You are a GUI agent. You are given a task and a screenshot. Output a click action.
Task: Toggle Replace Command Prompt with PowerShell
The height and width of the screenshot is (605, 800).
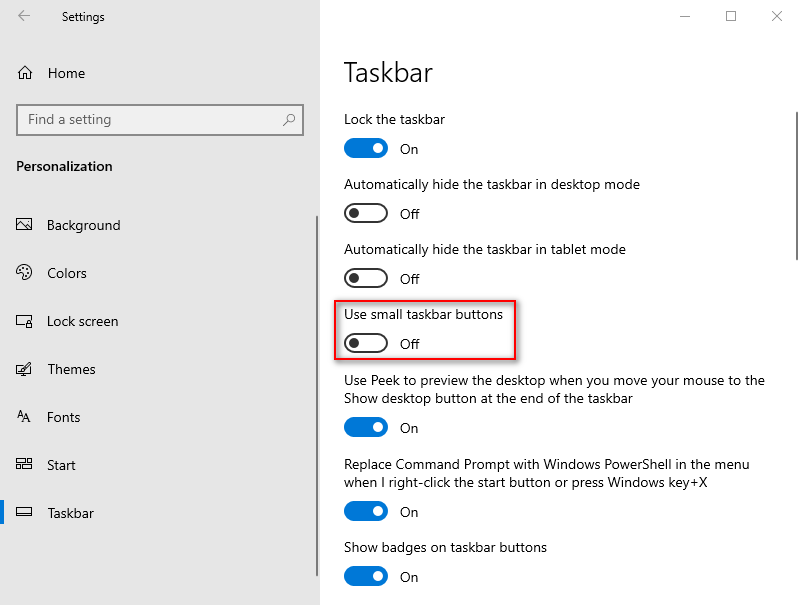coord(366,511)
